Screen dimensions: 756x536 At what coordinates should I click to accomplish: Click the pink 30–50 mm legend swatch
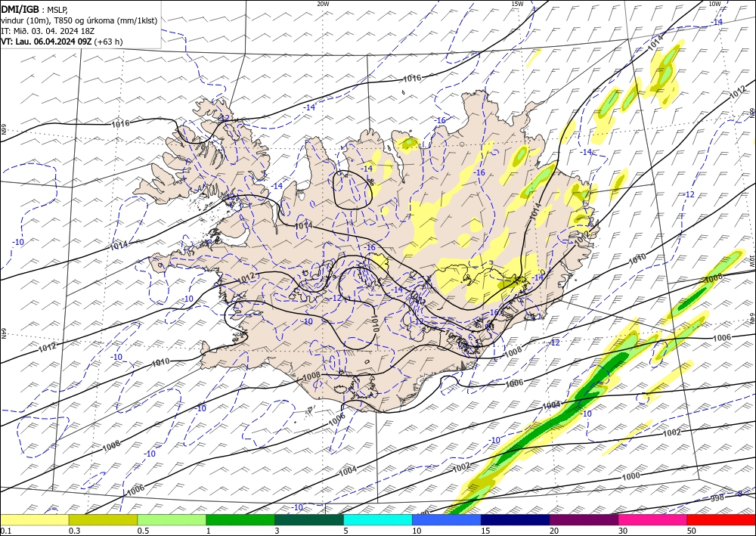652,520
